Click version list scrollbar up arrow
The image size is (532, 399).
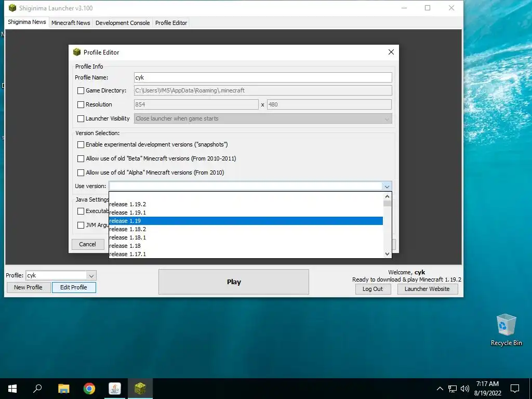387,196
